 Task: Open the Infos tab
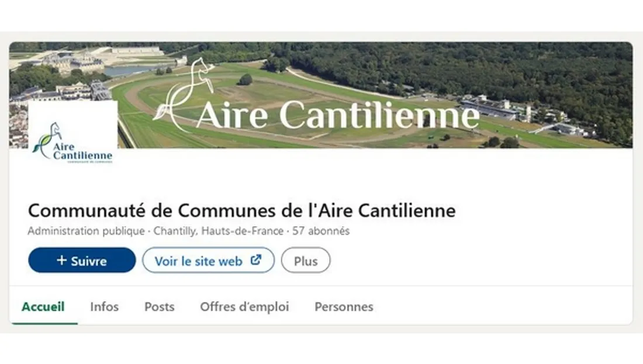point(104,307)
